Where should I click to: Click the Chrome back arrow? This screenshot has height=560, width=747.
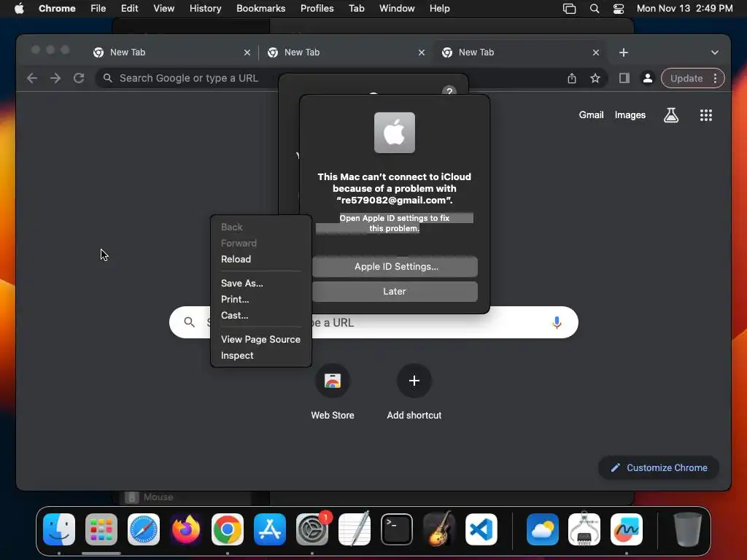point(32,78)
